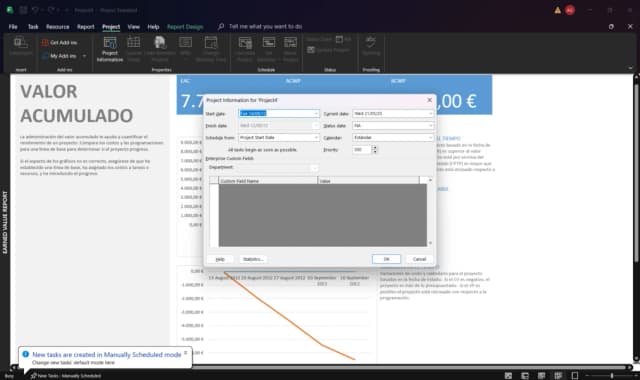The height and width of the screenshot is (380, 640).
Task: Open the View ribbon tab
Action: tap(133, 27)
